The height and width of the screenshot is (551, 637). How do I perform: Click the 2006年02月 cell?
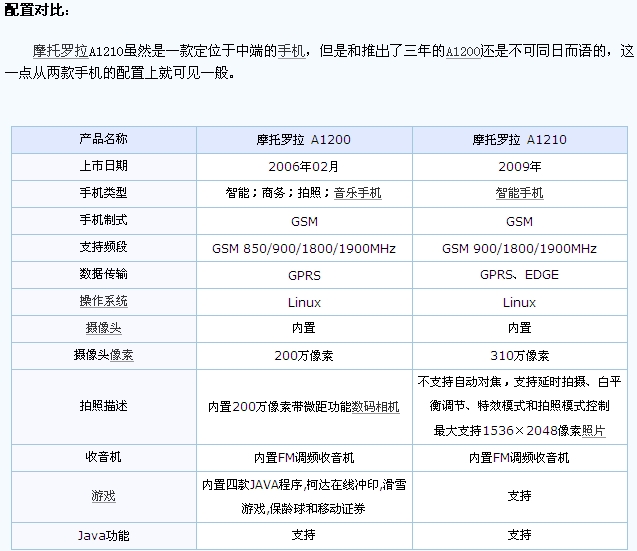click(303, 167)
